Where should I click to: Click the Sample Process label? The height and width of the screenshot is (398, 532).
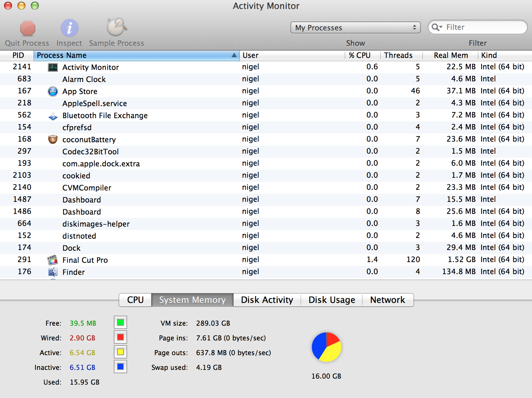[x=116, y=43]
